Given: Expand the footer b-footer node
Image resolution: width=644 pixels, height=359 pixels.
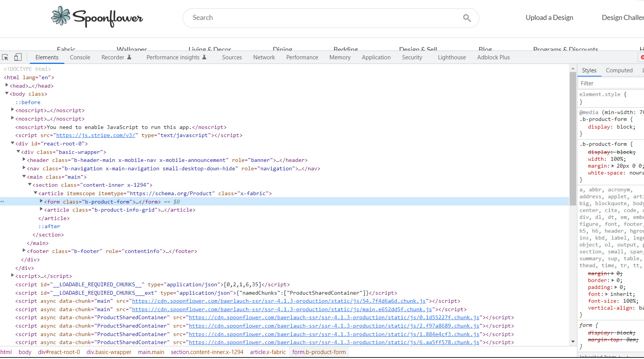Looking at the screenshot, I should pyautogui.click(x=24, y=251).
